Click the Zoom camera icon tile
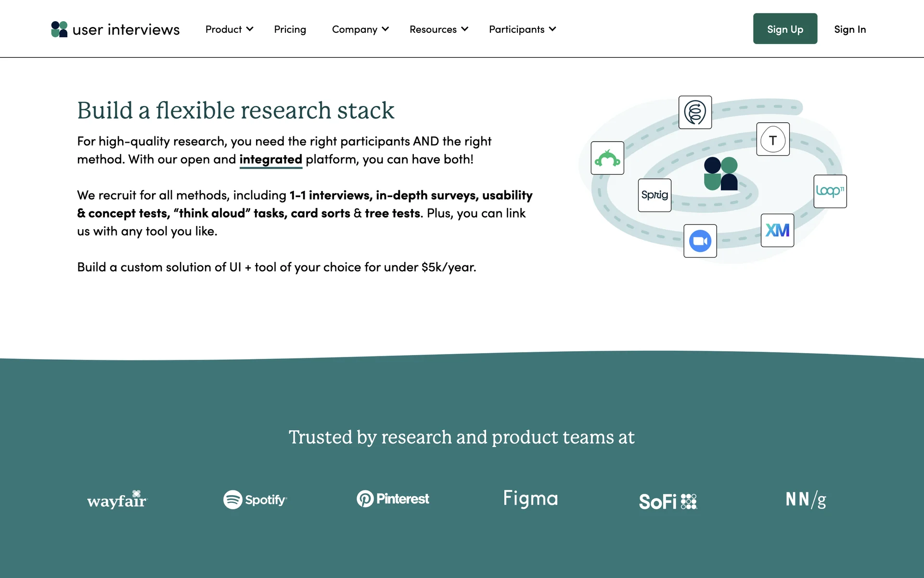The image size is (924, 578). coord(700,241)
